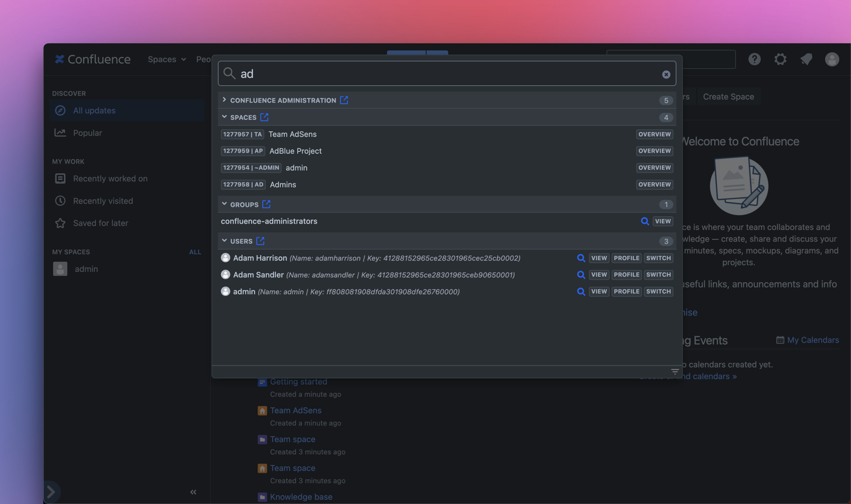
Task: Open Confluence Administration external link icon
Action: coord(344,100)
